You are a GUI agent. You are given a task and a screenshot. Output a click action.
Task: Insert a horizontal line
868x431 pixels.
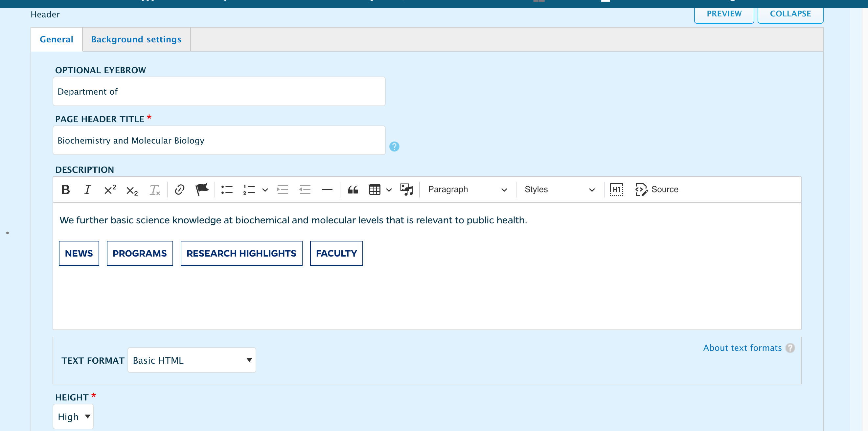click(x=327, y=190)
